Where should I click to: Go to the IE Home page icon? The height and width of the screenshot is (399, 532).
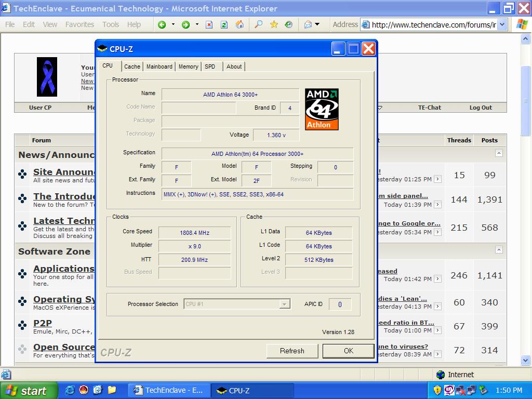[x=240, y=24]
